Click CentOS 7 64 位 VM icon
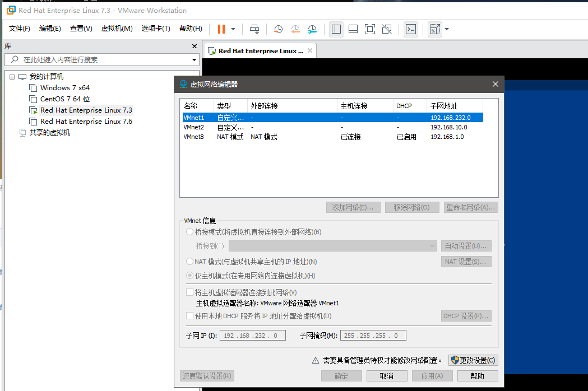588x391 pixels. [33, 99]
